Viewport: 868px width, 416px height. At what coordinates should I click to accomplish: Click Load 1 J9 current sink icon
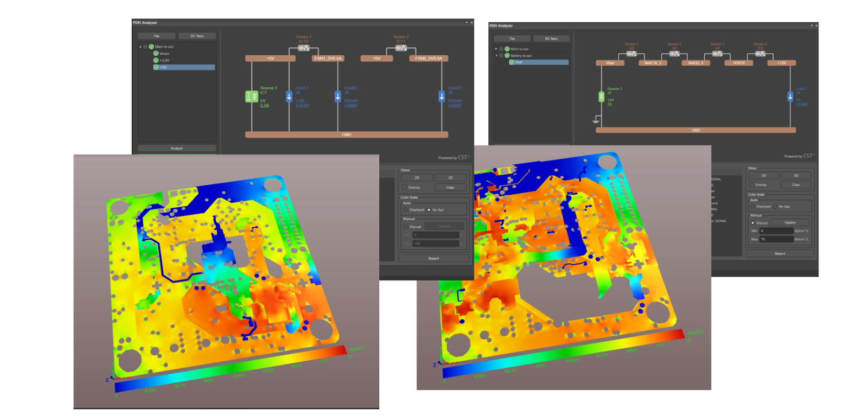(x=289, y=97)
